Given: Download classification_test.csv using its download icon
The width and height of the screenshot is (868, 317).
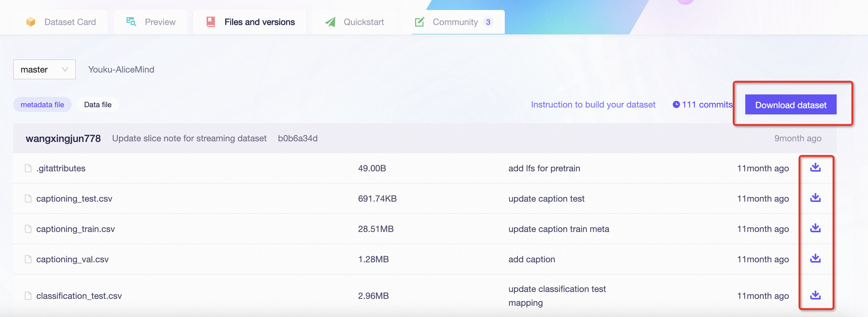Looking at the screenshot, I should click(815, 295).
